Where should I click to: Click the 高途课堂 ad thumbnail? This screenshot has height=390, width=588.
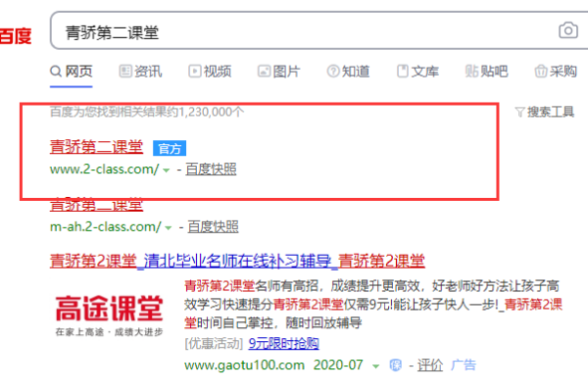[109, 316]
